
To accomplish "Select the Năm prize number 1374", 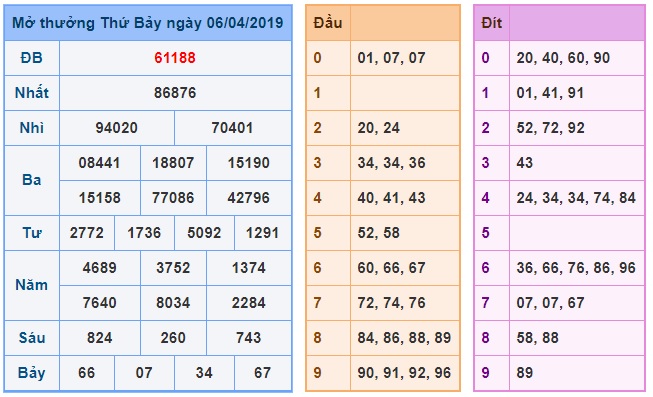I will point(249,268).
